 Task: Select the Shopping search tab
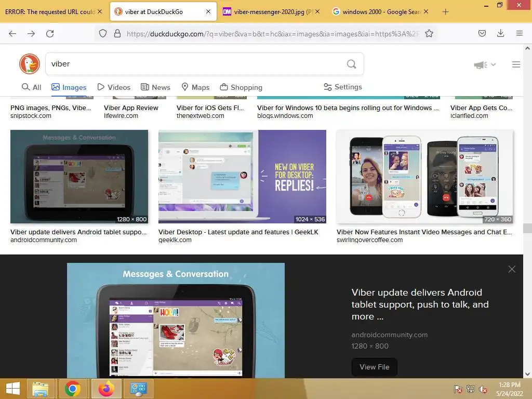coord(241,87)
